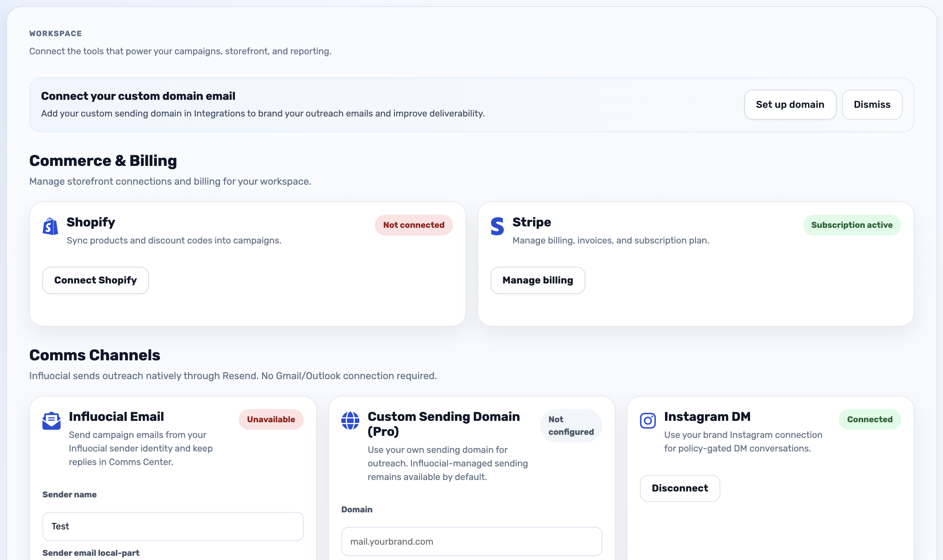943x560 pixels.
Task: Click the Not connected badge on Shopify
Action: tap(413, 225)
